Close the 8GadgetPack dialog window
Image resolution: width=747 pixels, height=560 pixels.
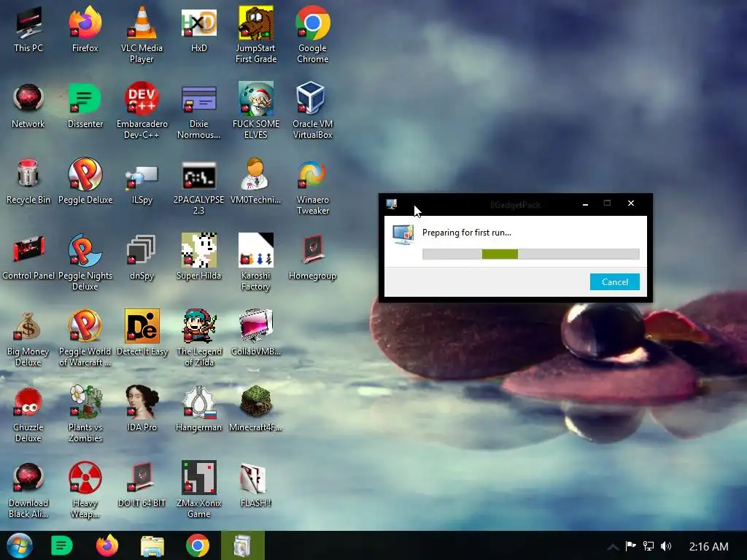pyautogui.click(x=631, y=203)
